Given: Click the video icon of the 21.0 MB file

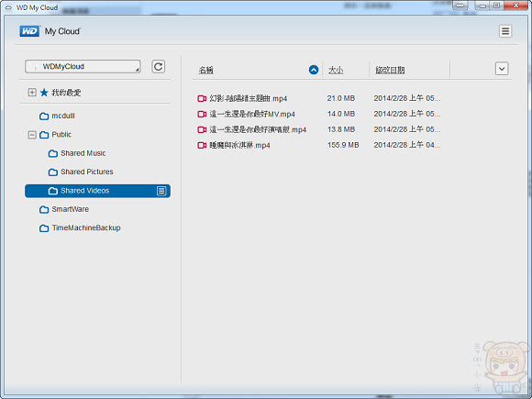Looking at the screenshot, I should click(x=202, y=98).
